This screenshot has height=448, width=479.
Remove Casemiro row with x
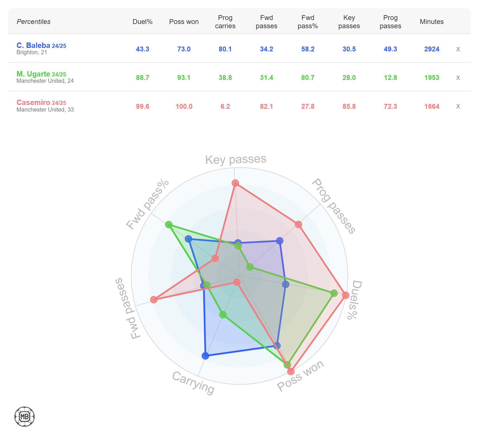[x=458, y=106]
